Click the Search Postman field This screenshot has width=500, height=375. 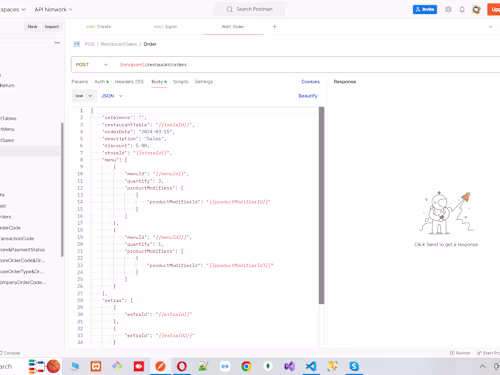(x=250, y=9)
